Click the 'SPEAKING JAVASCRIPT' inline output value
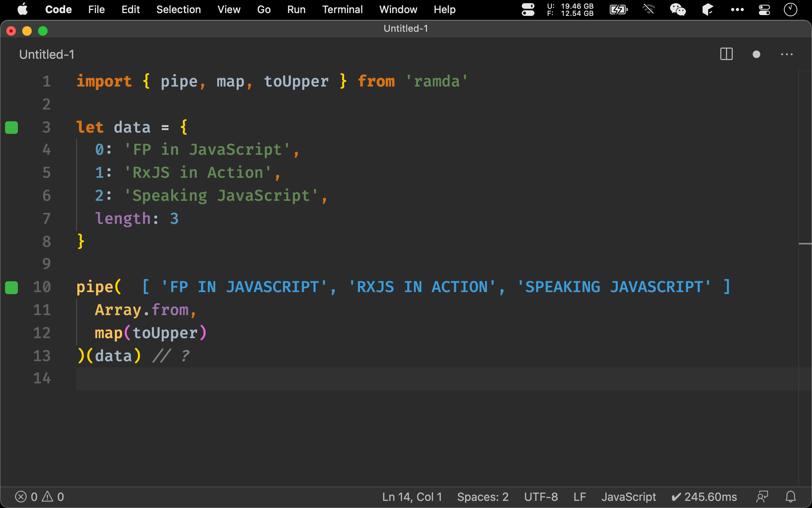This screenshot has height=508, width=812. click(614, 287)
